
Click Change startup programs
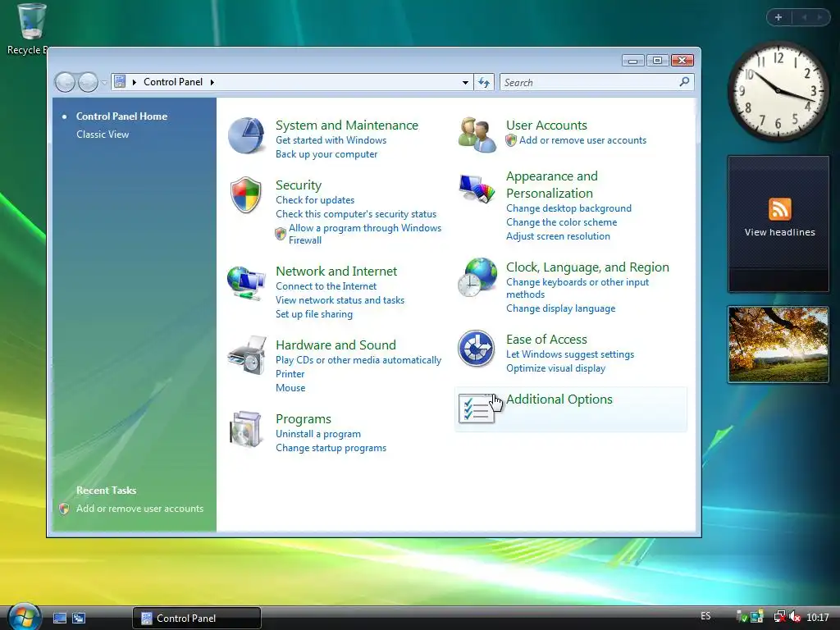tap(331, 448)
